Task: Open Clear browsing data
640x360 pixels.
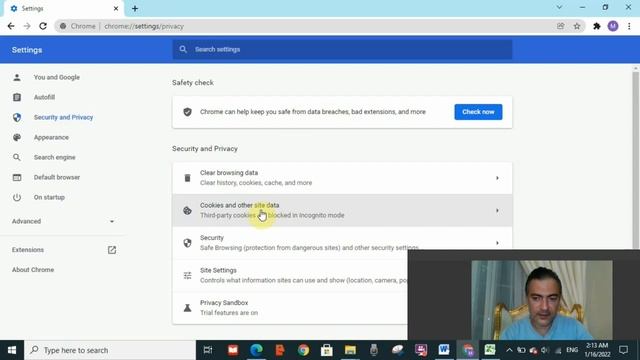Action: [342, 178]
